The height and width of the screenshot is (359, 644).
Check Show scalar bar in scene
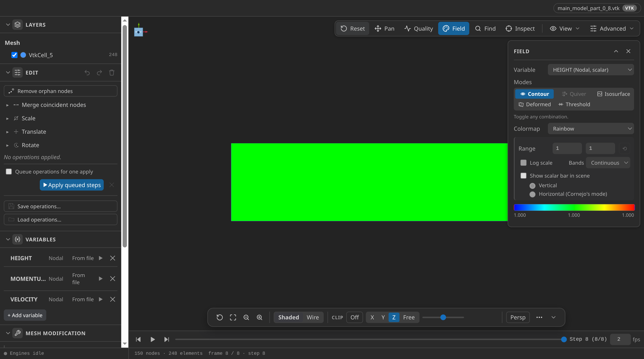tap(523, 176)
